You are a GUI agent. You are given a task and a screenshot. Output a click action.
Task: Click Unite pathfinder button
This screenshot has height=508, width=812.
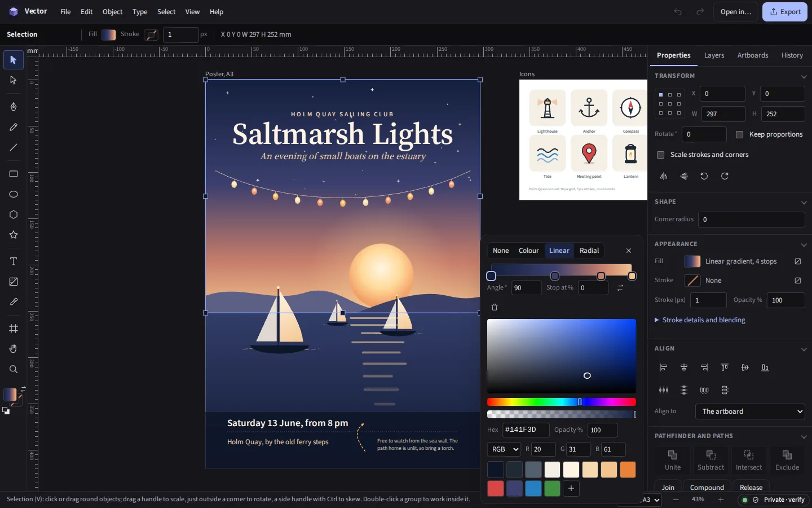point(673,460)
